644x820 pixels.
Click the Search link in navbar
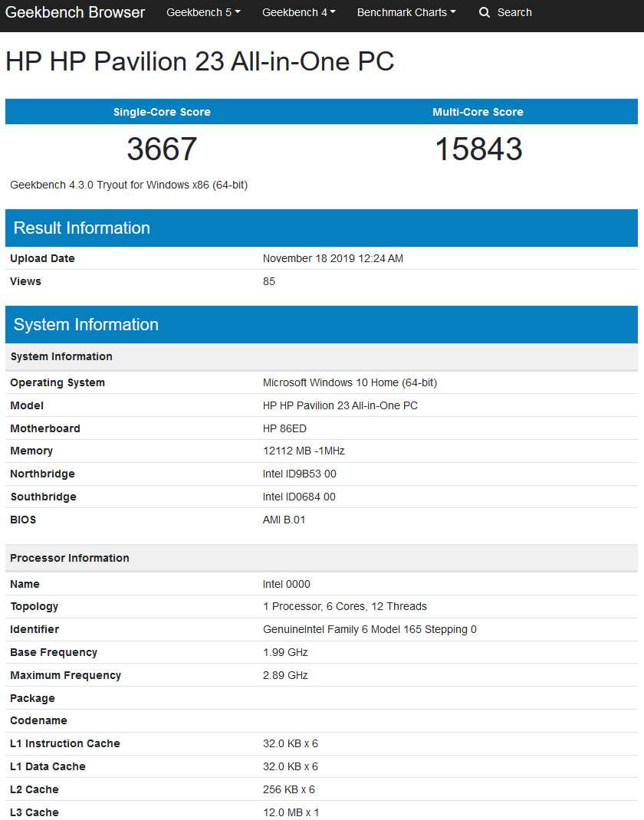[x=514, y=12]
